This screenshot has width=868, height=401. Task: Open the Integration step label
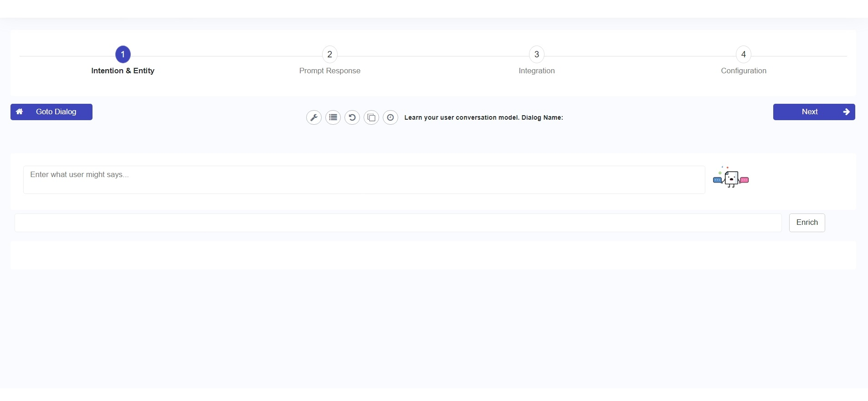(536, 71)
